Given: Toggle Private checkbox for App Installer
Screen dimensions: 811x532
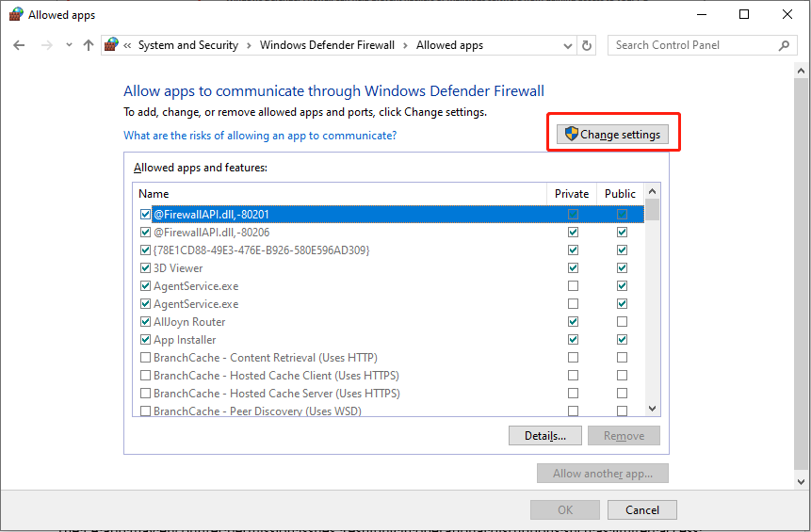Looking at the screenshot, I should [x=573, y=340].
